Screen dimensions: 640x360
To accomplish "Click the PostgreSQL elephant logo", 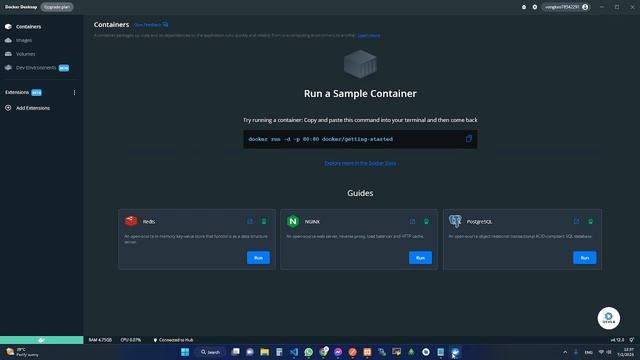I will pos(455,221).
